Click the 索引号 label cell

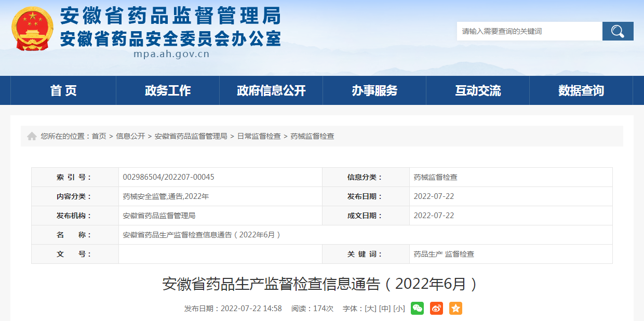click(x=75, y=177)
